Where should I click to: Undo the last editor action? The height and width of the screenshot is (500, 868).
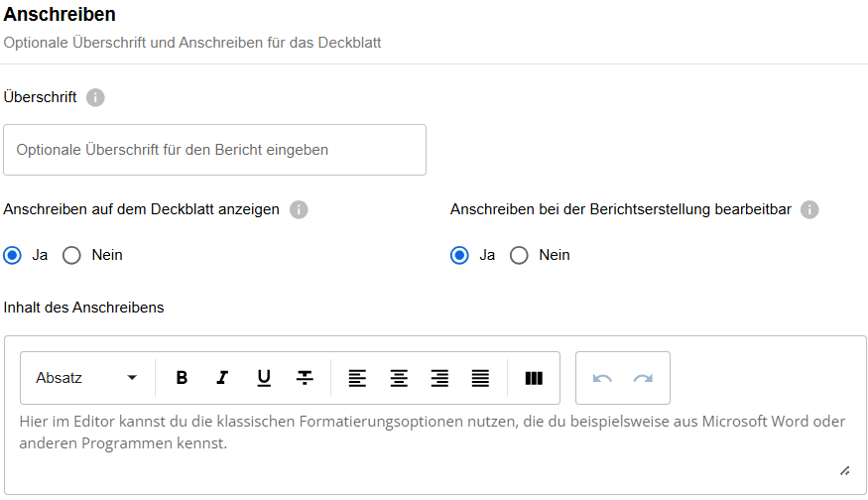[602, 378]
